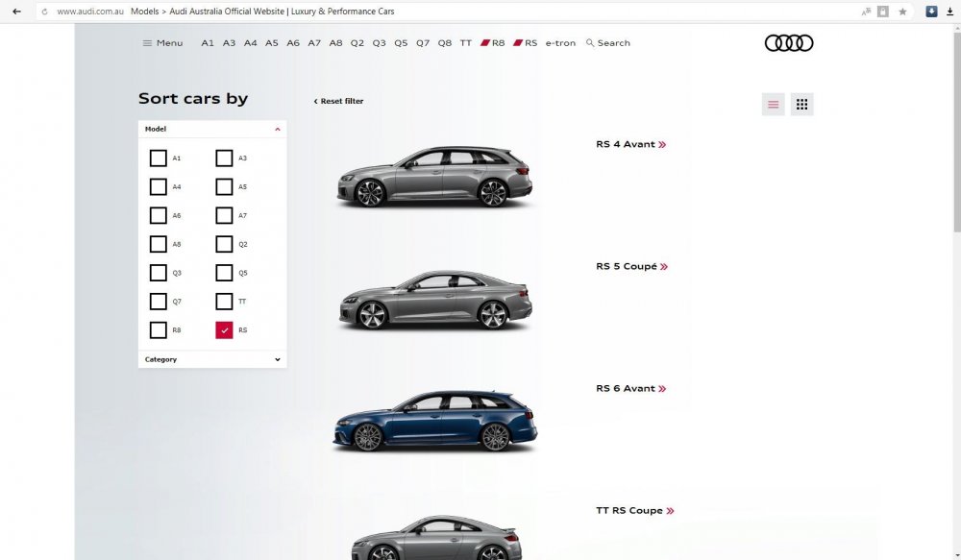961x560 pixels.
Task: Open browser downloads arrow icon
Action: coord(950,12)
